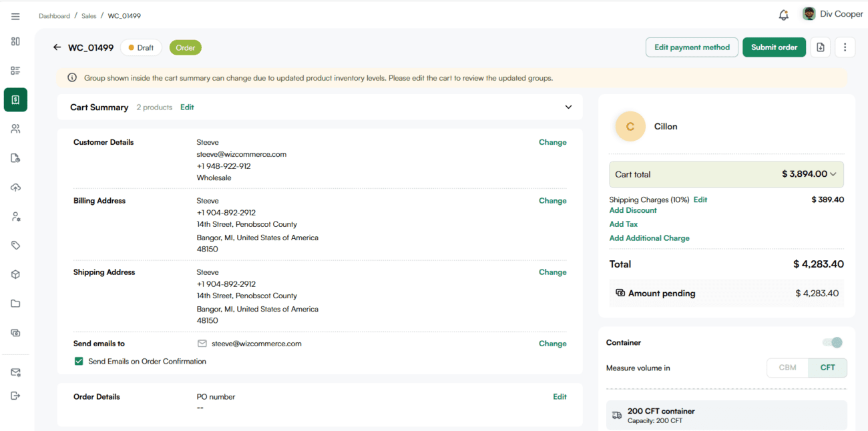Turn off the Container toggle switch
This screenshot has height=431, width=868.
(x=833, y=342)
